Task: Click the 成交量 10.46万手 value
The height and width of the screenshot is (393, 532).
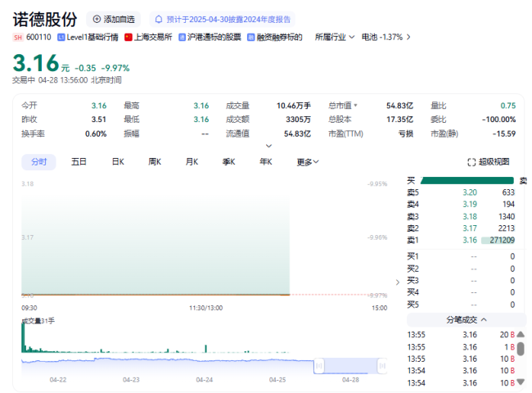Action: pyautogui.click(x=294, y=106)
